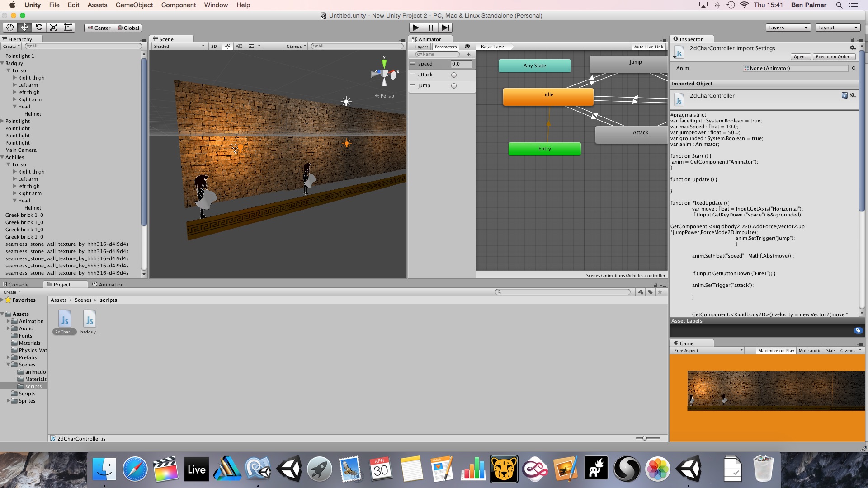
Task: Click Maximize on Play button
Action: (776, 350)
